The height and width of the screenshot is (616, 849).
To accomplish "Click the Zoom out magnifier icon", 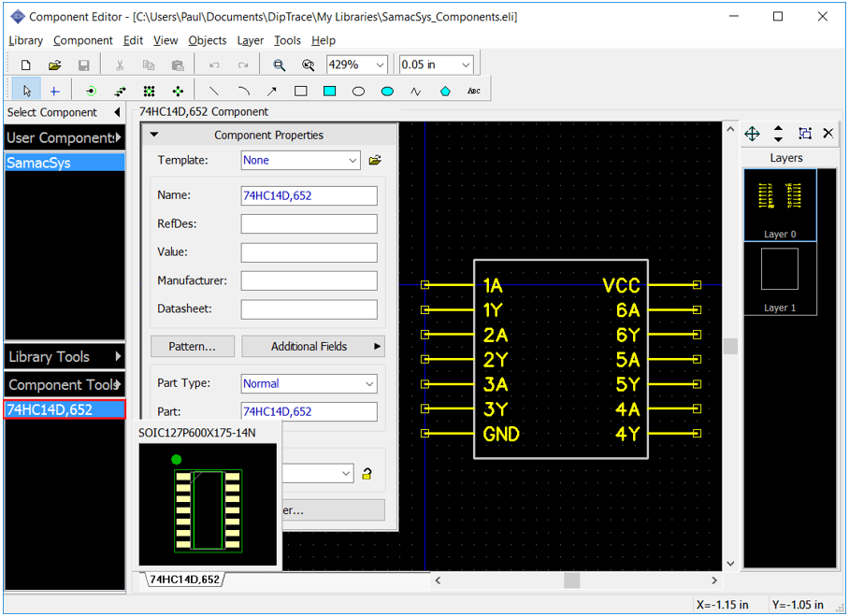I will [x=308, y=65].
